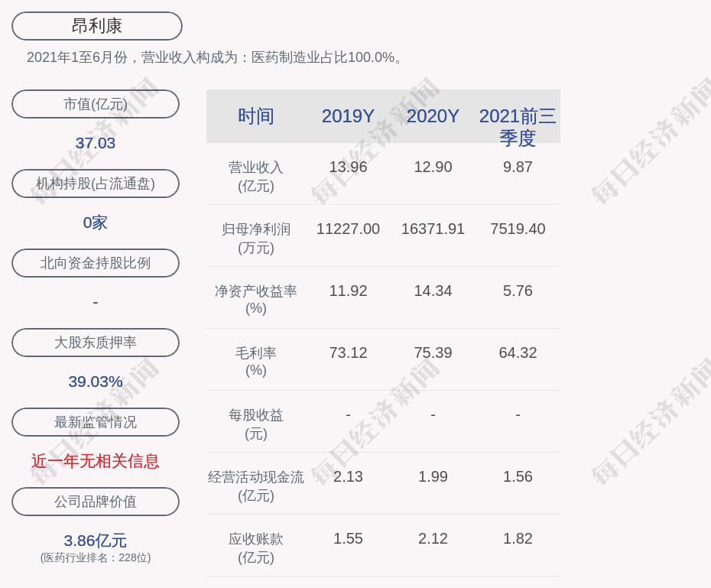Select the 2019Y column header
711x588 pixels.
[x=348, y=116]
